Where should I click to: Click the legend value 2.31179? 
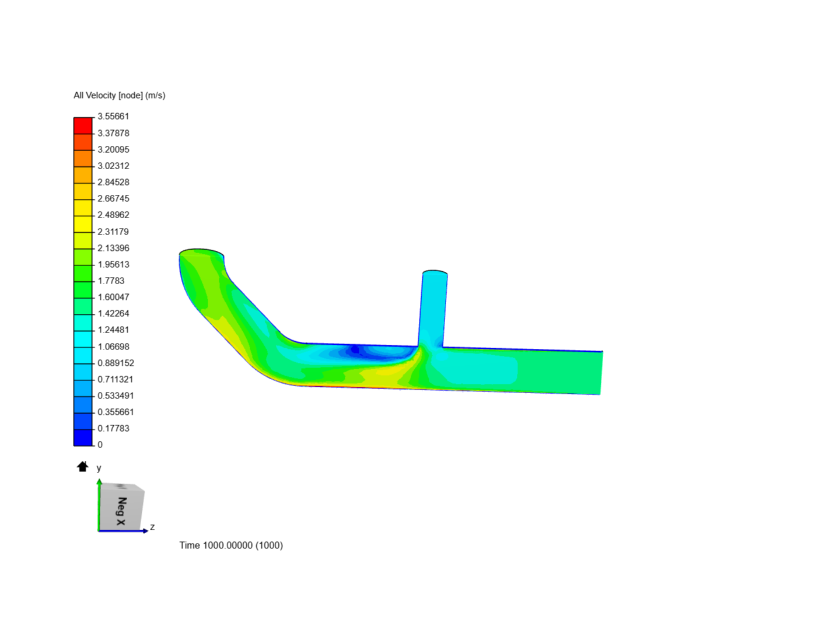(113, 232)
